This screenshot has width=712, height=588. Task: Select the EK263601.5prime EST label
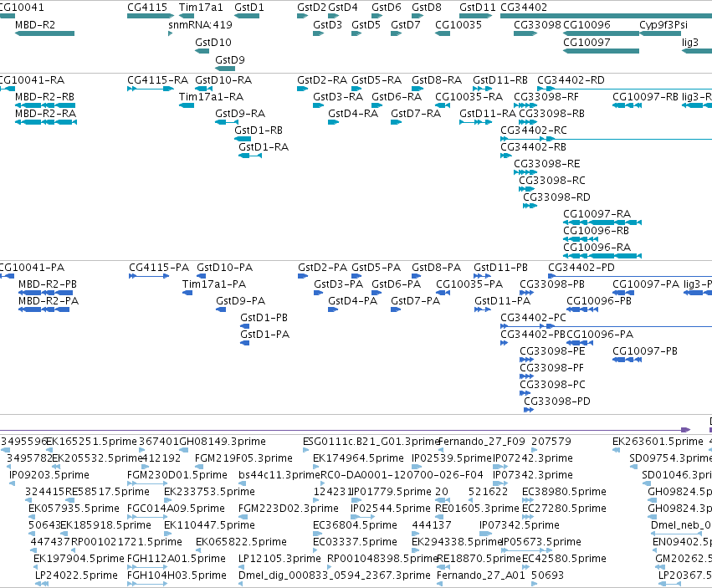[658, 442]
